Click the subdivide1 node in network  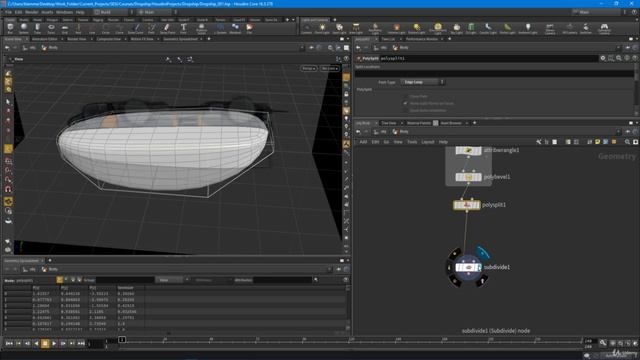[x=468, y=267]
